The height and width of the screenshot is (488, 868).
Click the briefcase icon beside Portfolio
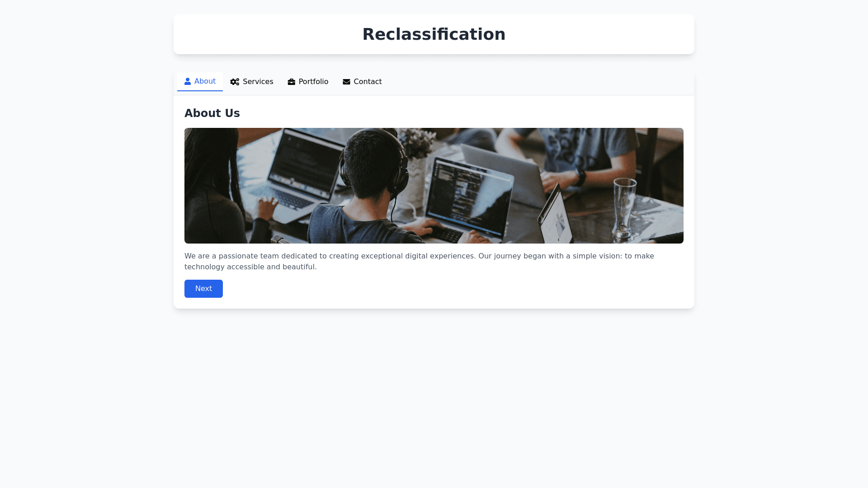click(292, 82)
